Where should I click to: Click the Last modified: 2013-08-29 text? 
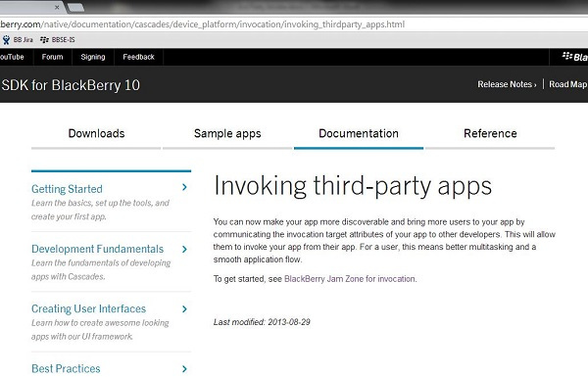coord(262,322)
